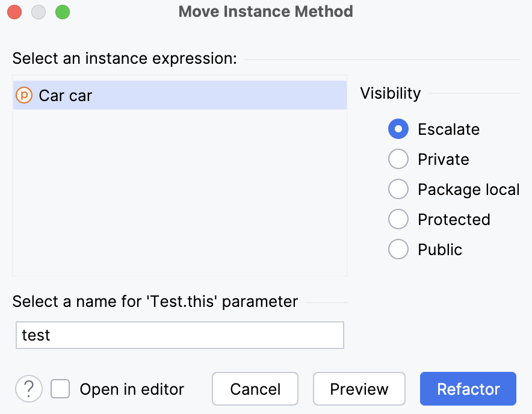
Task: Click the green zoom traffic light button
Action: tap(63, 11)
